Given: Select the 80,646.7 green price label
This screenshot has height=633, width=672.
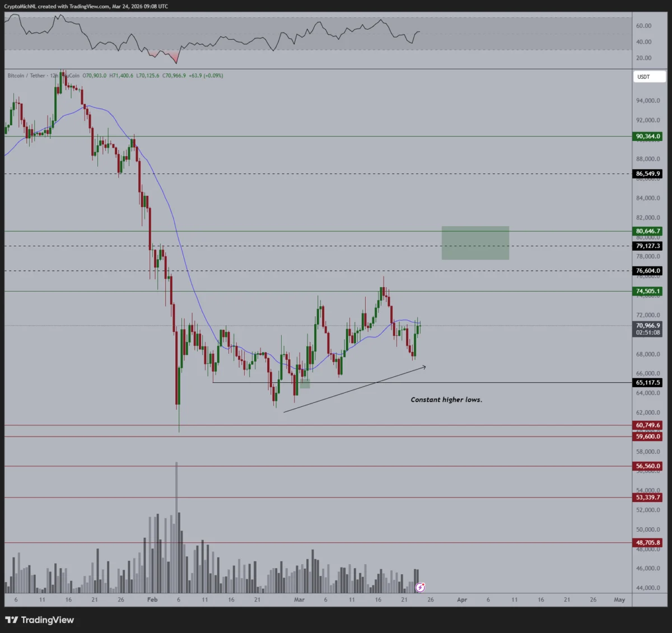Looking at the screenshot, I should coord(648,231).
